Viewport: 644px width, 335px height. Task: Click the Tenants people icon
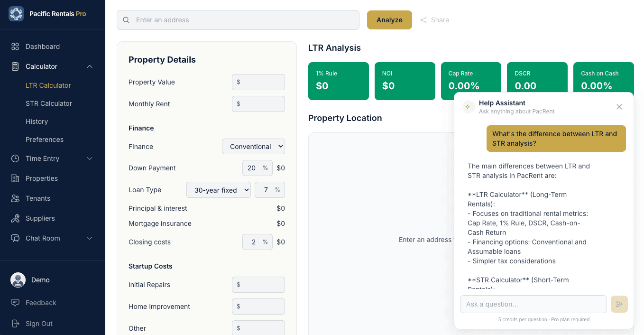click(15, 198)
